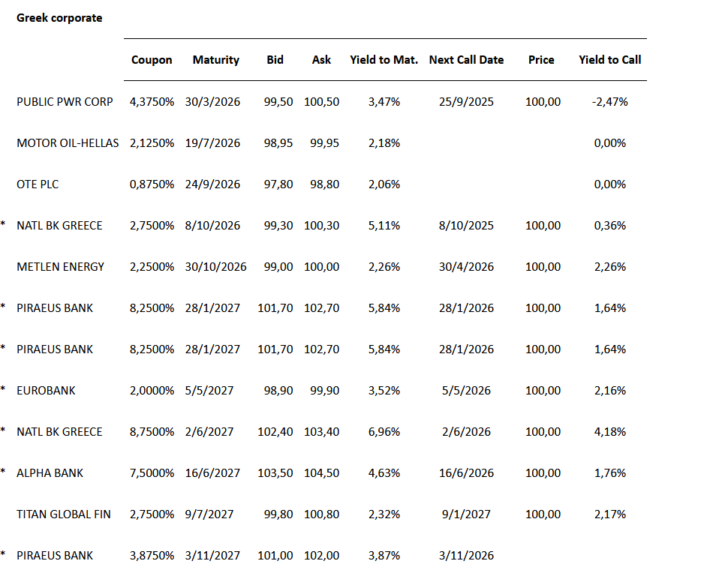
Task: Click the Yield to Call header
Action: pos(609,60)
